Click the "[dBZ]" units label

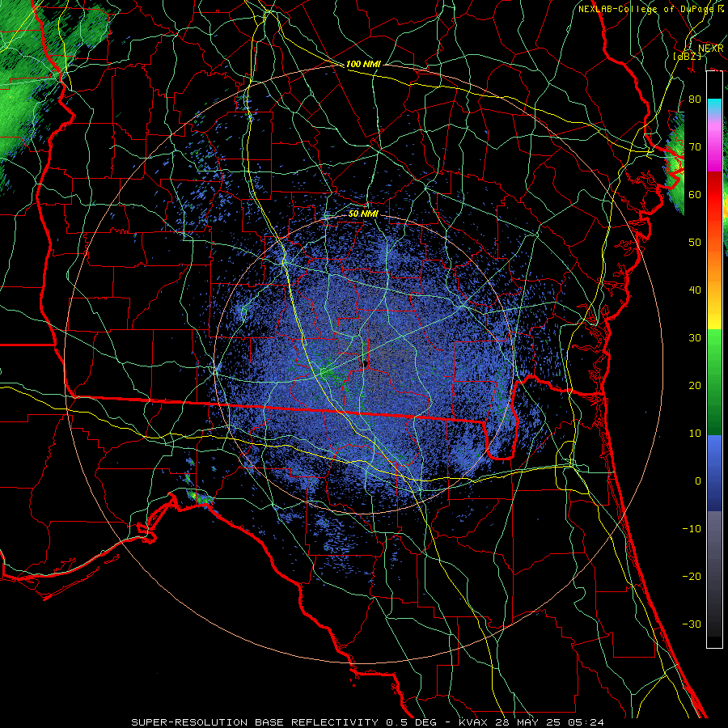point(687,56)
